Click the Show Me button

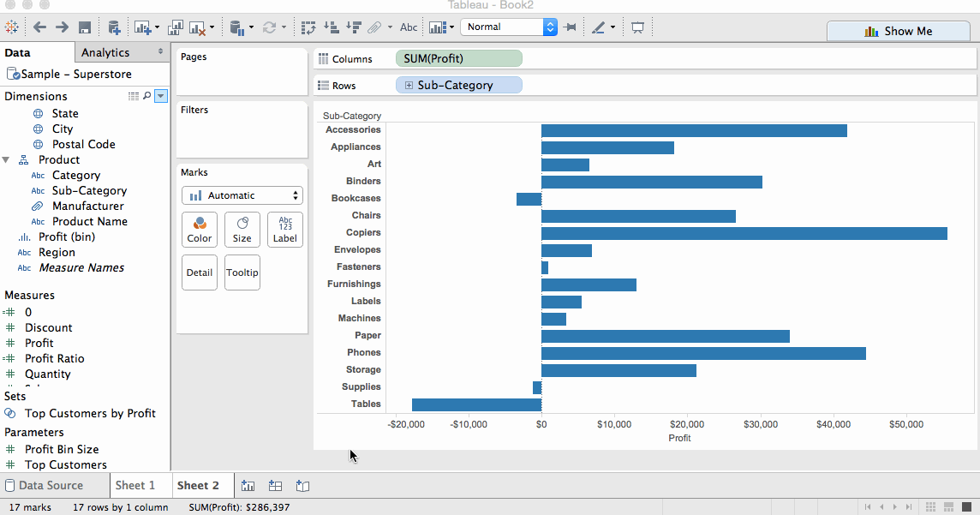coord(898,31)
